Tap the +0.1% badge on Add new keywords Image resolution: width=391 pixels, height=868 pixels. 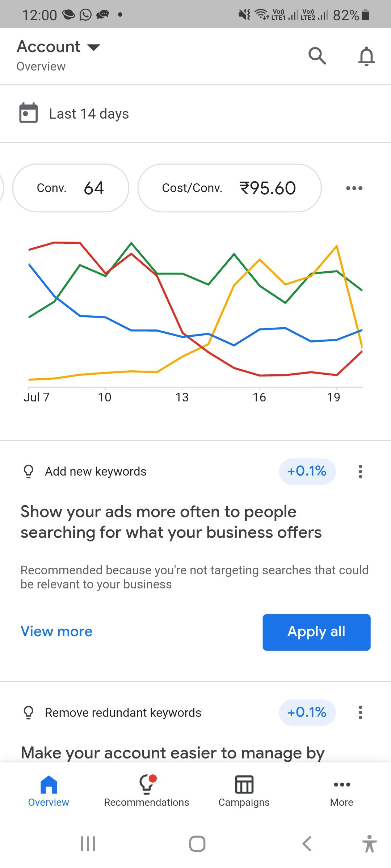(307, 471)
